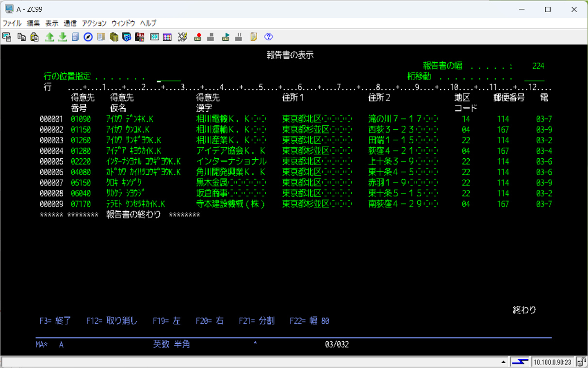Click the yellow notepad toolbar icon
This screenshot has width=588, height=368.
pos(254,37)
